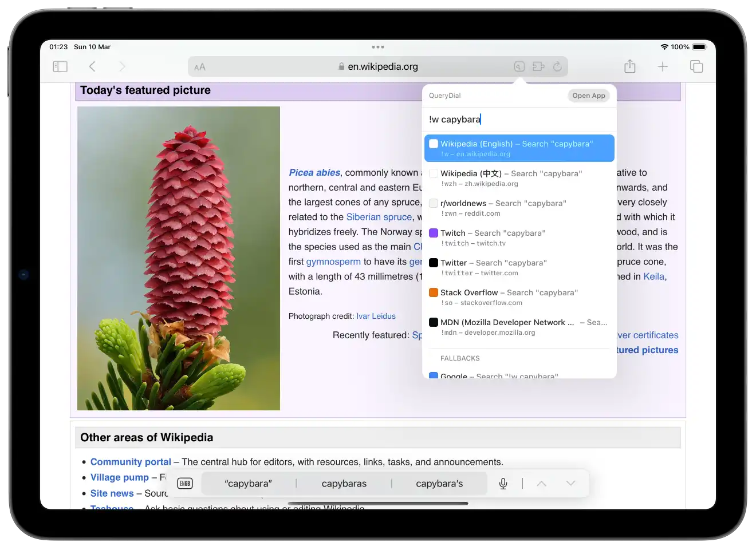Open the Share sheet icon

(x=630, y=66)
